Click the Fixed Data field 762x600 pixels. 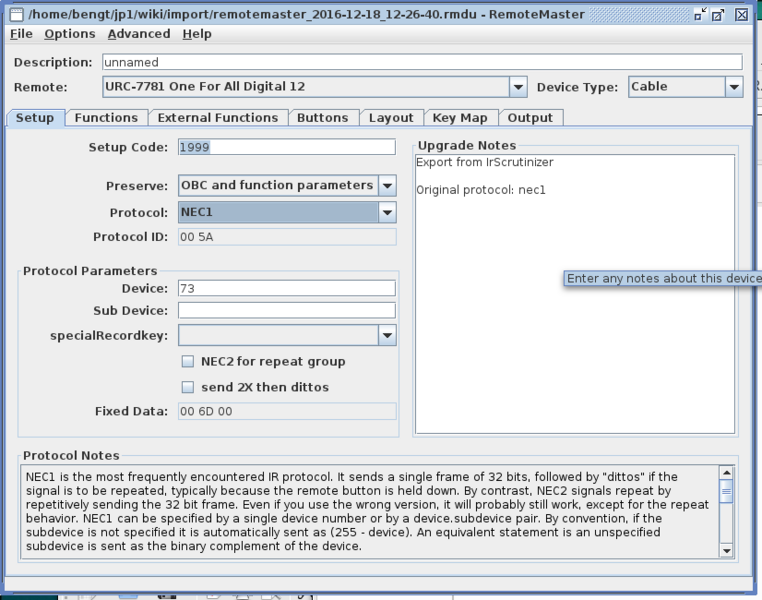click(x=287, y=411)
